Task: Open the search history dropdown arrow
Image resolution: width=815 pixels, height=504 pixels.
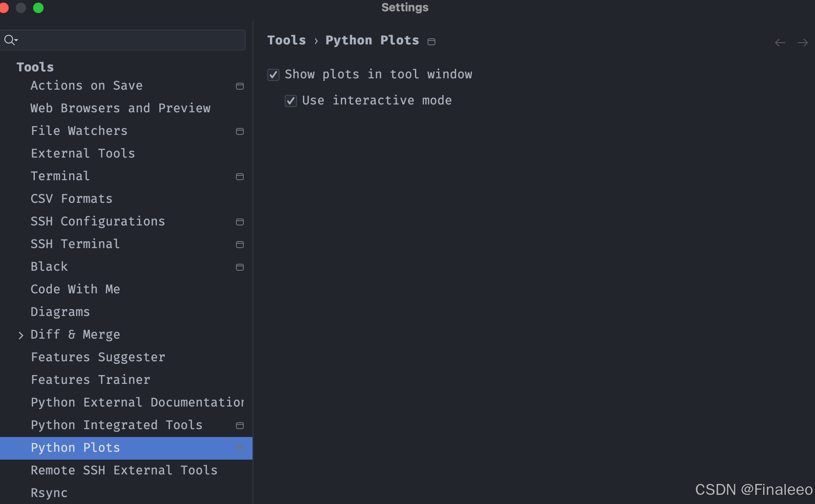Action: coord(17,40)
